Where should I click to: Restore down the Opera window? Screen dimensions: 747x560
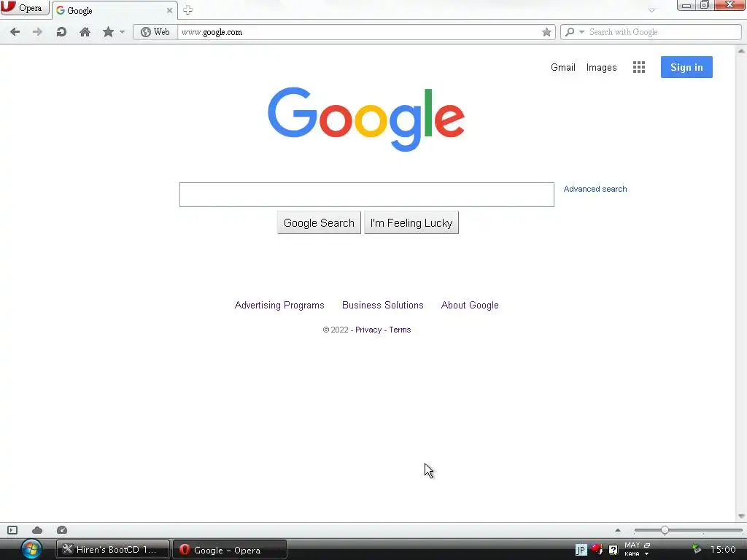point(705,6)
